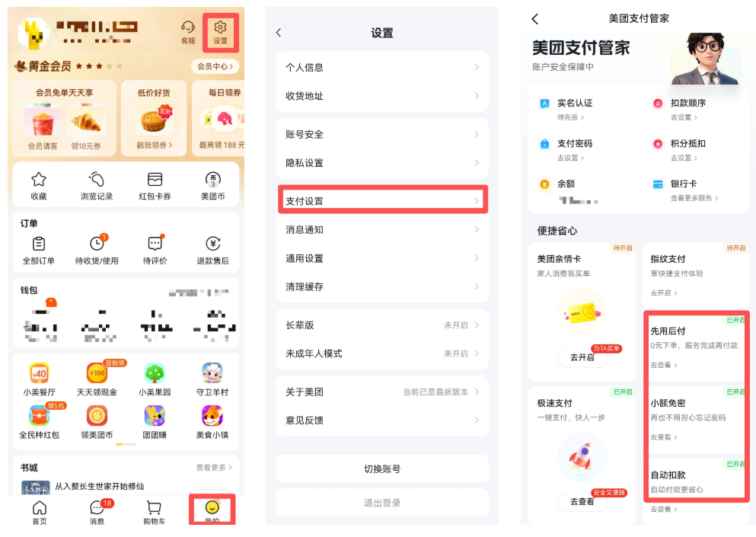
Task: Expand 账号安全 settings row
Action: [382, 134]
